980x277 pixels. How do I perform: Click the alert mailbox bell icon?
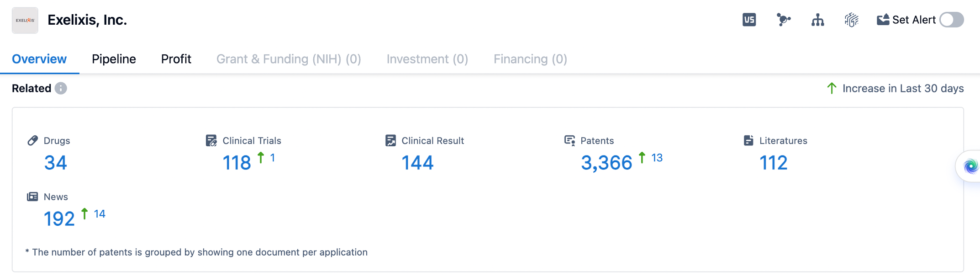point(883,20)
